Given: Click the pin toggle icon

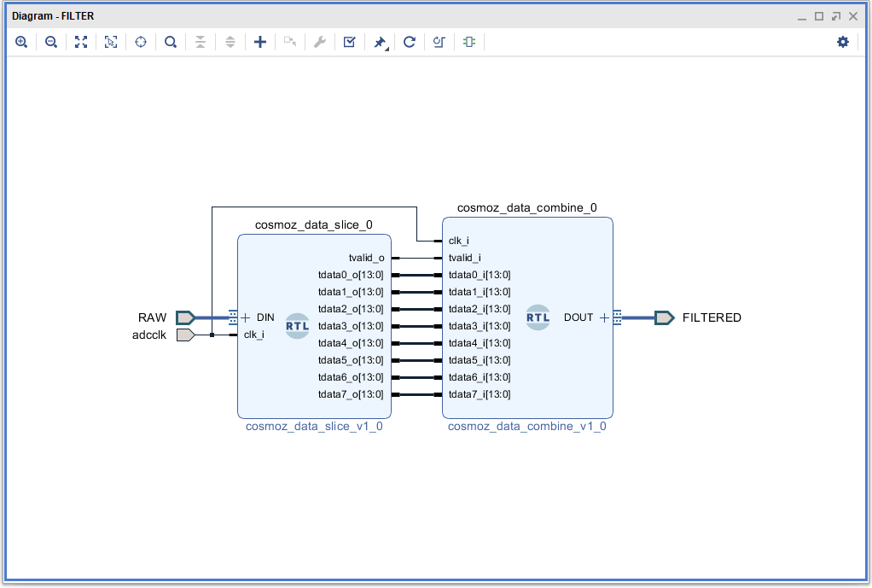Looking at the screenshot, I should pyautogui.click(x=380, y=43).
